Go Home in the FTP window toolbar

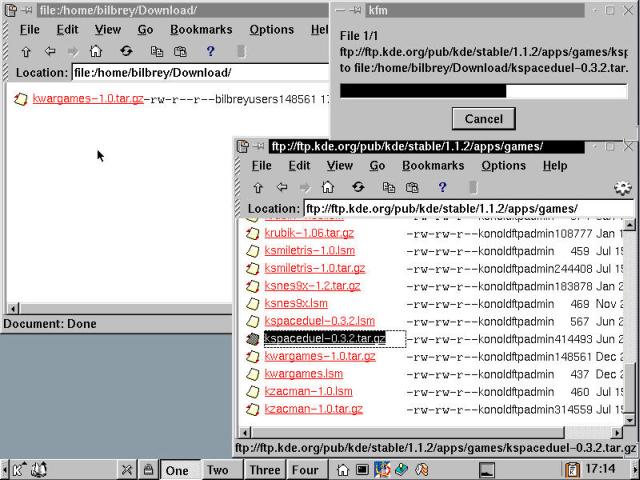click(328, 187)
